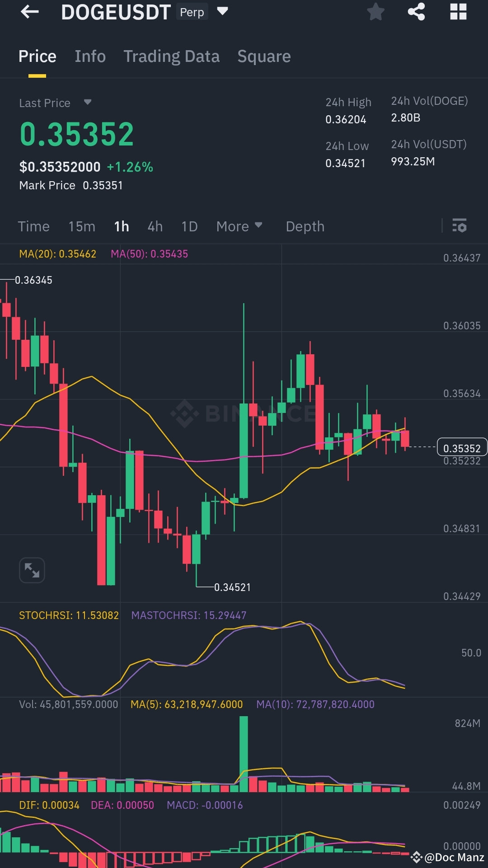Tap the current price label 0.35352
488x868 pixels.
(x=461, y=448)
